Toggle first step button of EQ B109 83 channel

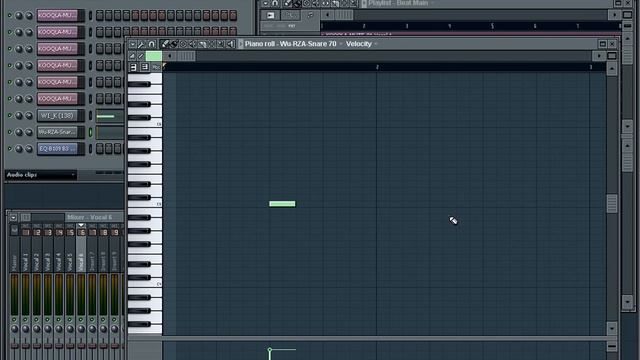pos(100,149)
